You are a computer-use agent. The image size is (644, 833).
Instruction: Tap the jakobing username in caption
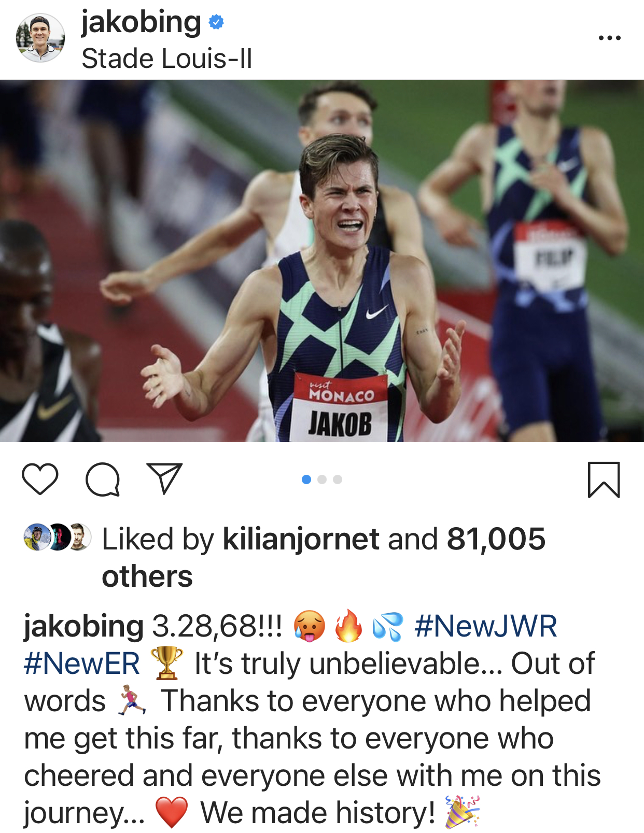83,626
